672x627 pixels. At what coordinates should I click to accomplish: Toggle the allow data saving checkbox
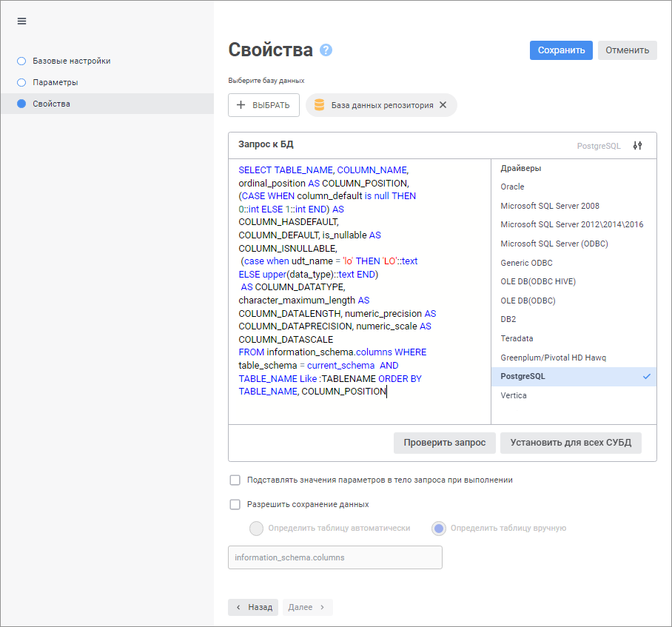pyautogui.click(x=235, y=504)
